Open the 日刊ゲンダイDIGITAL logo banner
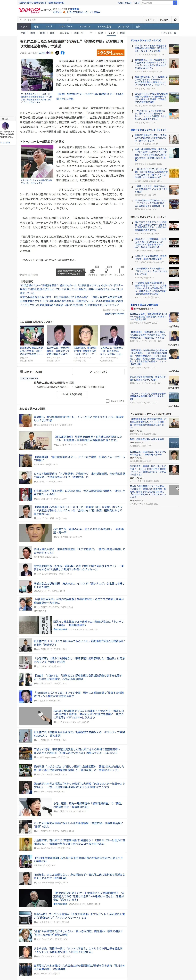This screenshot has height=980, width=196. coord(110,53)
